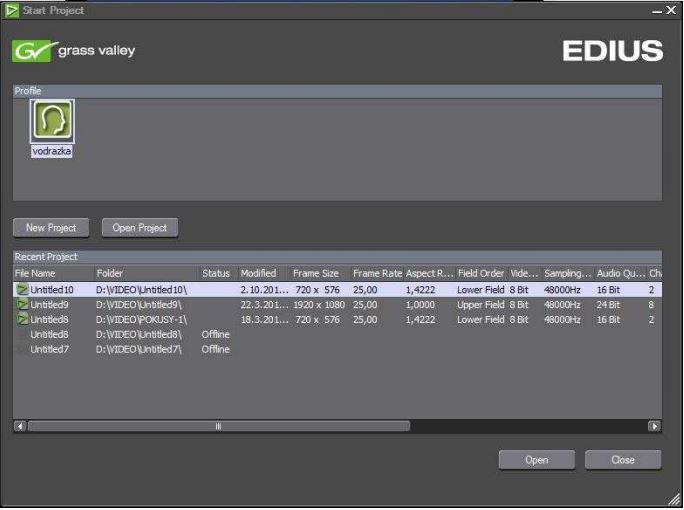Screen dimensions: 684x510
Task: Select offline Untitled8 in D:\VIDEO\Untitled8\
Action: pos(337,334)
